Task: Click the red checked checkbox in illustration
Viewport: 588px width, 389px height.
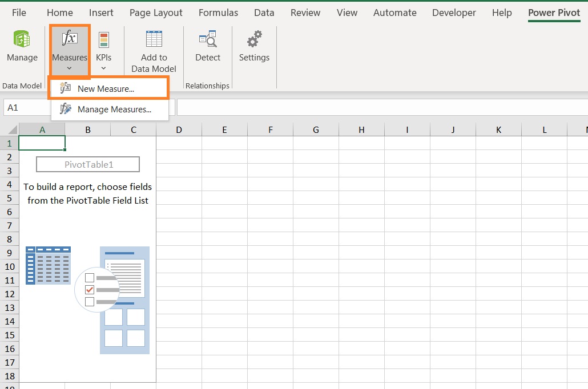Action: tap(90, 290)
